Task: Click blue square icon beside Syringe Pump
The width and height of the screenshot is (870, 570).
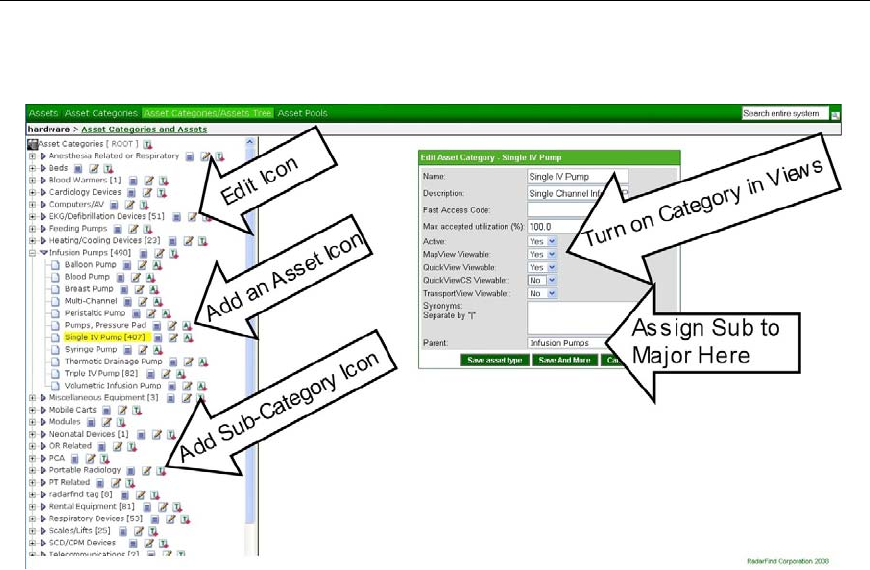Action: pyautogui.click(x=128, y=350)
